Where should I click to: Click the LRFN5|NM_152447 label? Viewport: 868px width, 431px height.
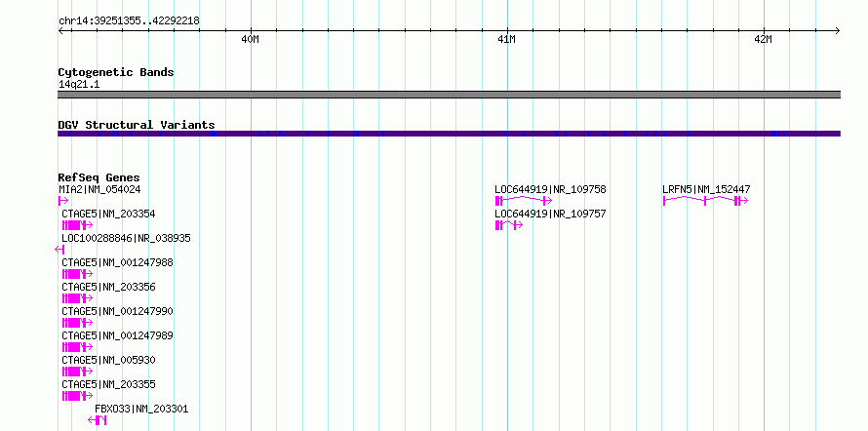pyautogui.click(x=706, y=189)
